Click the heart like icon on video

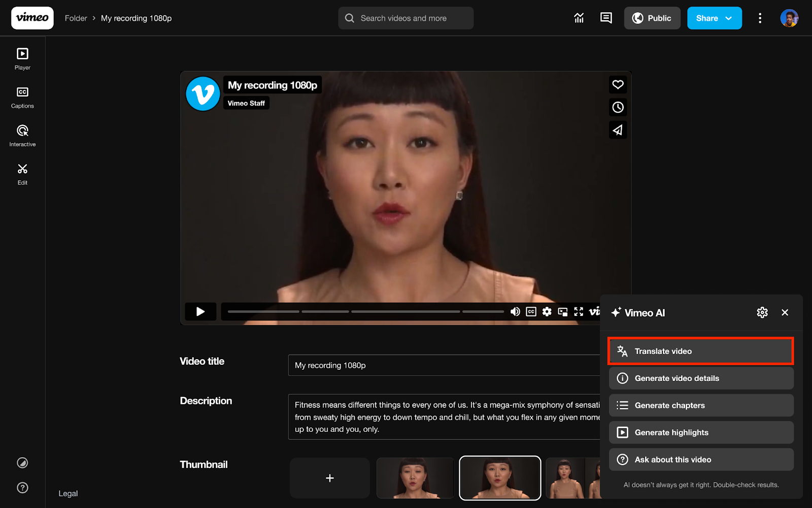(618, 84)
